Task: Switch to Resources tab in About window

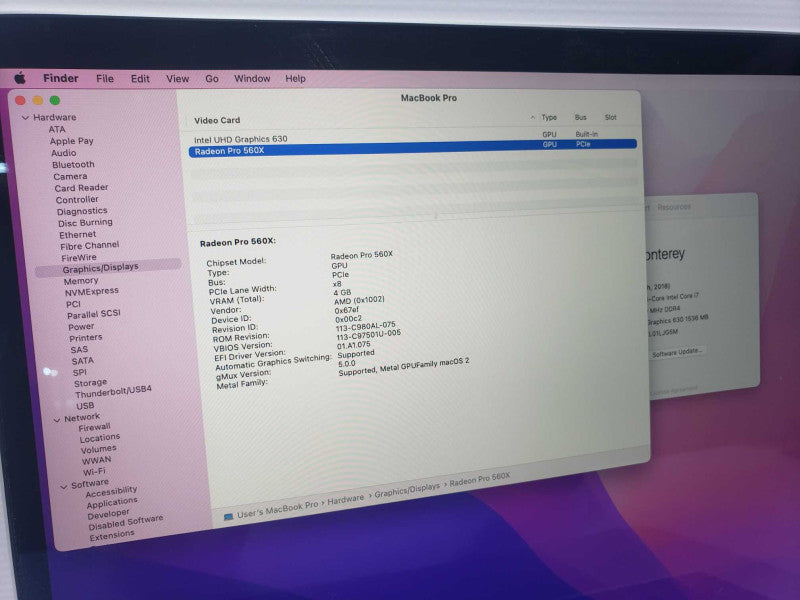Action: point(673,207)
